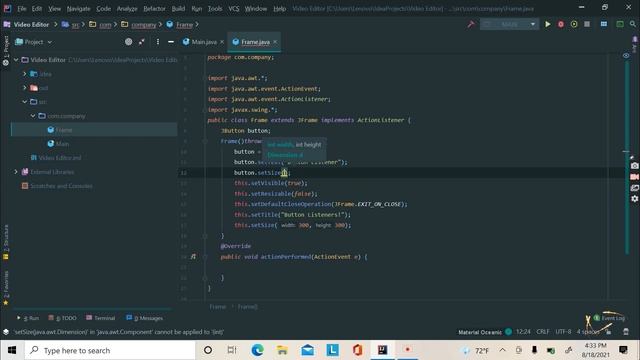The image size is (640, 360).
Task: Click the Build project hammer icon
Action: pyautogui.click(x=471, y=24)
